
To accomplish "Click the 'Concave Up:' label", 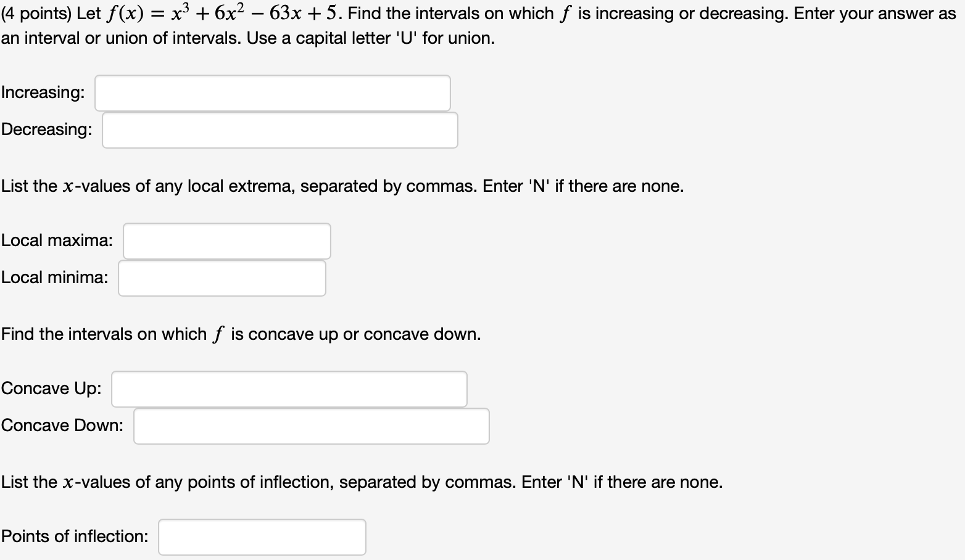I will click(x=52, y=389).
